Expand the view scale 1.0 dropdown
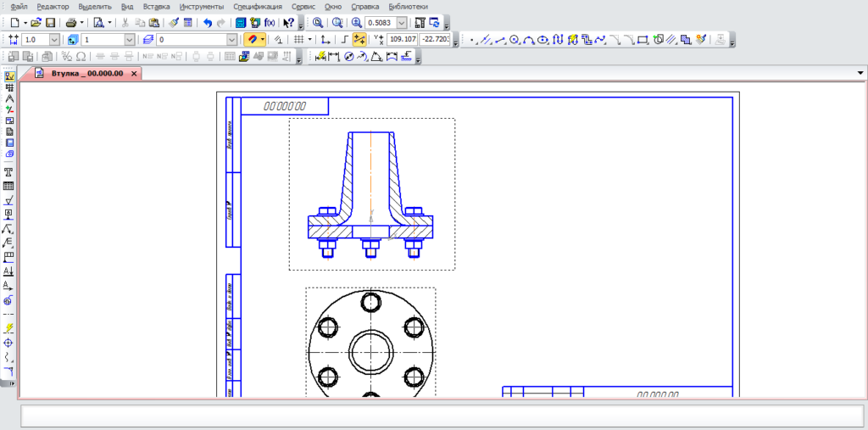 [x=54, y=40]
